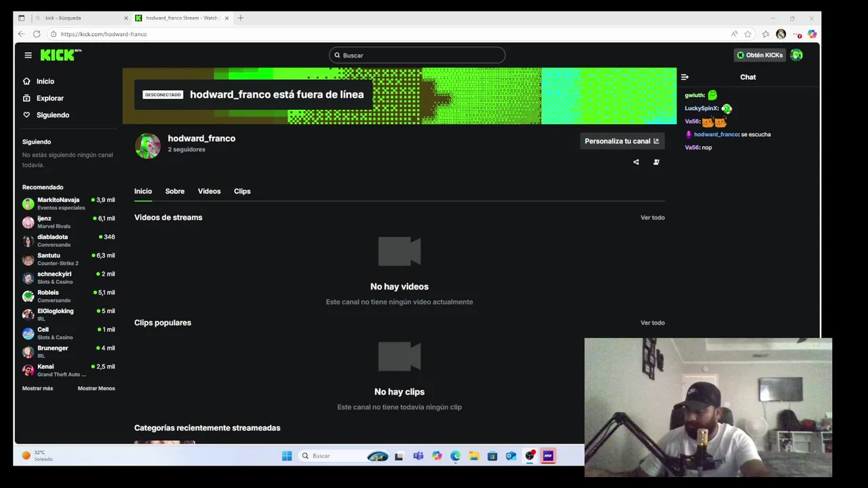Open recommended channel ElGlogloking
This screenshot has width=868, height=488.
coord(68,314)
